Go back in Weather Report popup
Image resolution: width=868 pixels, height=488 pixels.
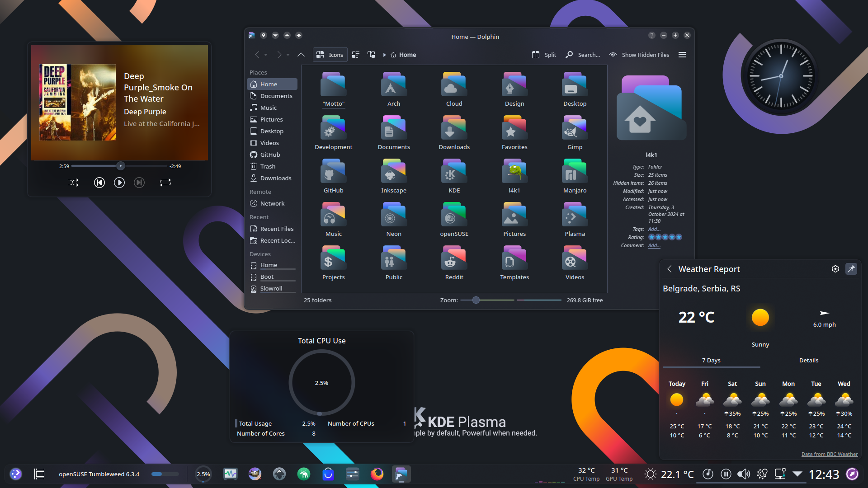click(x=670, y=269)
